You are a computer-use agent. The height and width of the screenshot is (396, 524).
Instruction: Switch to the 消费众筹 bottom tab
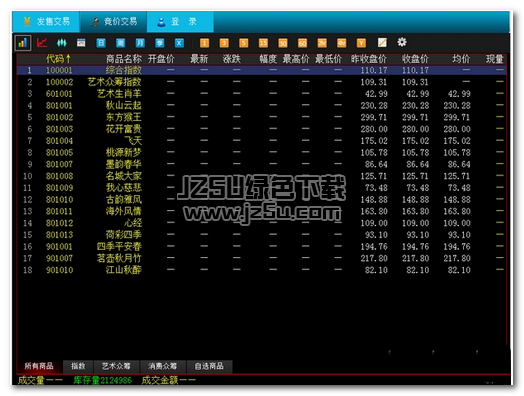(x=163, y=366)
